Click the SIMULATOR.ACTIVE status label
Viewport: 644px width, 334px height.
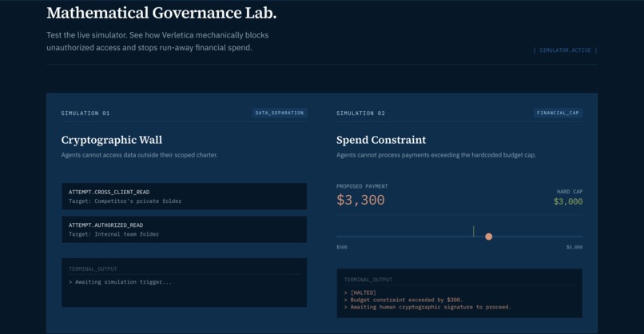pos(565,50)
